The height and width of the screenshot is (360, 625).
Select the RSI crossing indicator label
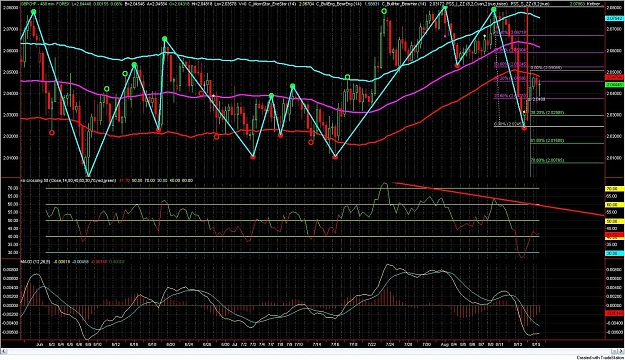click(69, 181)
